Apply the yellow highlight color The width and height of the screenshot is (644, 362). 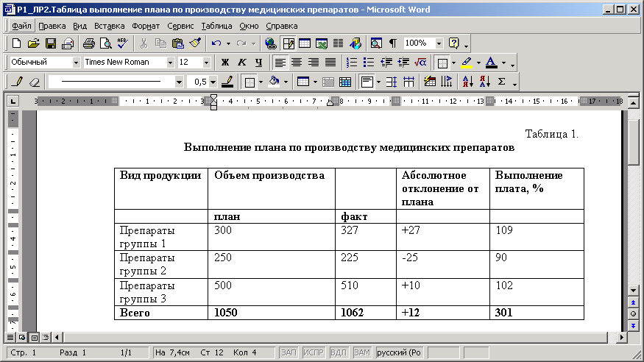(x=467, y=63)
